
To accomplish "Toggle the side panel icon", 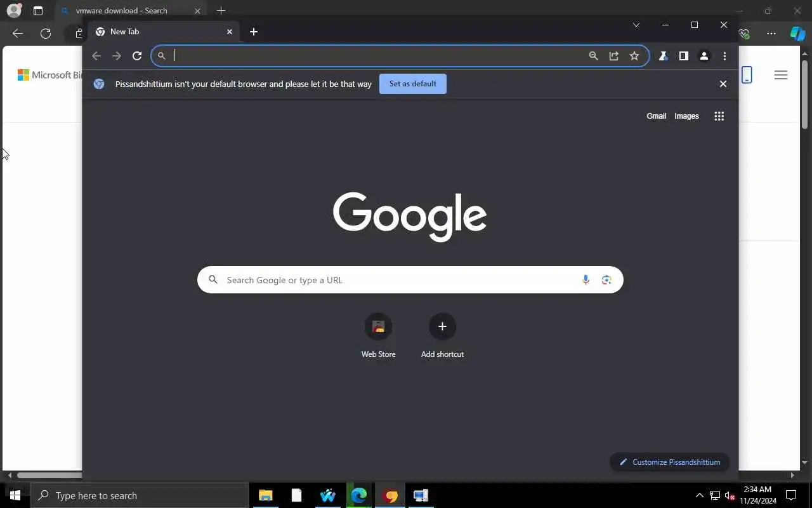I will pos(683,56).
